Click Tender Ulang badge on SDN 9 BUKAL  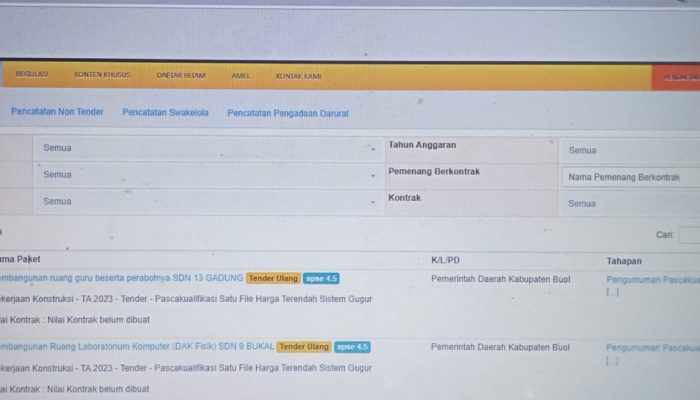point(304,347)
